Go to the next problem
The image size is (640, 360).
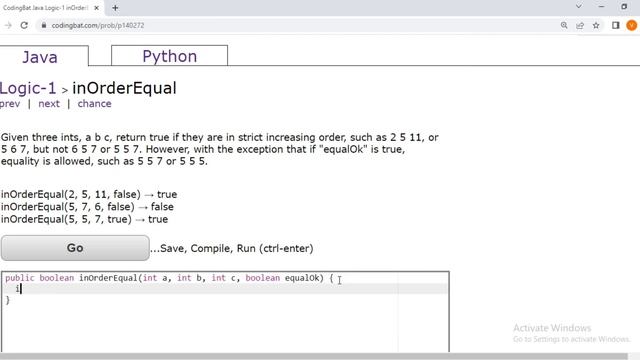[49, 104]
